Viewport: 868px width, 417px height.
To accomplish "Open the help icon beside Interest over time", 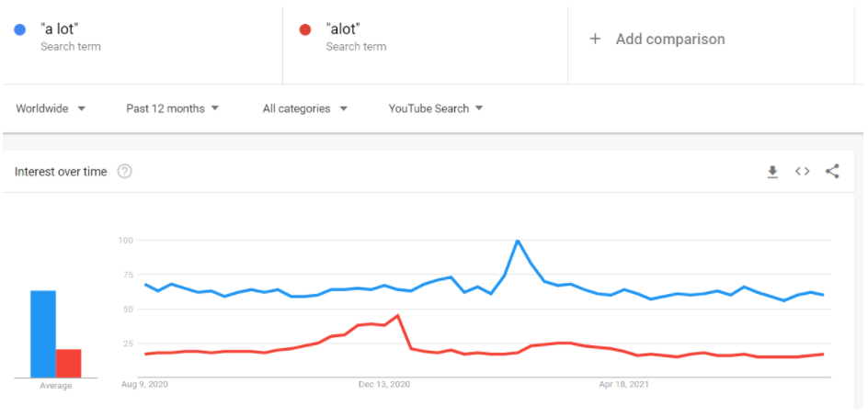I will tap(124, 172).
